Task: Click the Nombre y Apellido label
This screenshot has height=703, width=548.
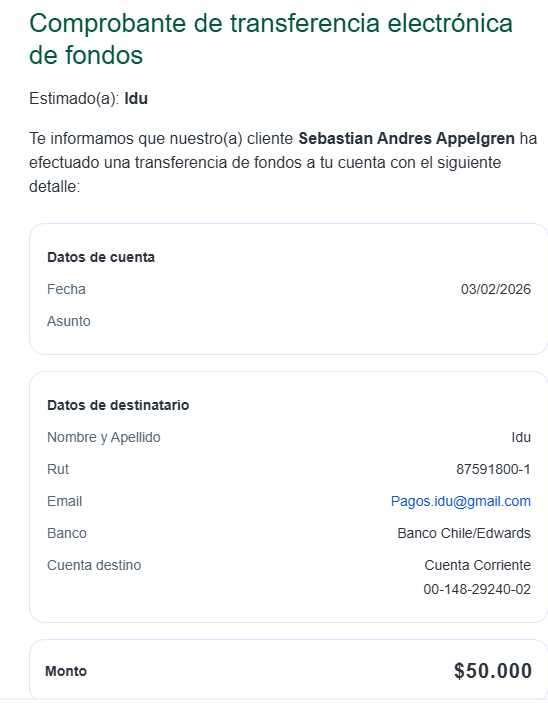Action: click(x=104, y=437)
